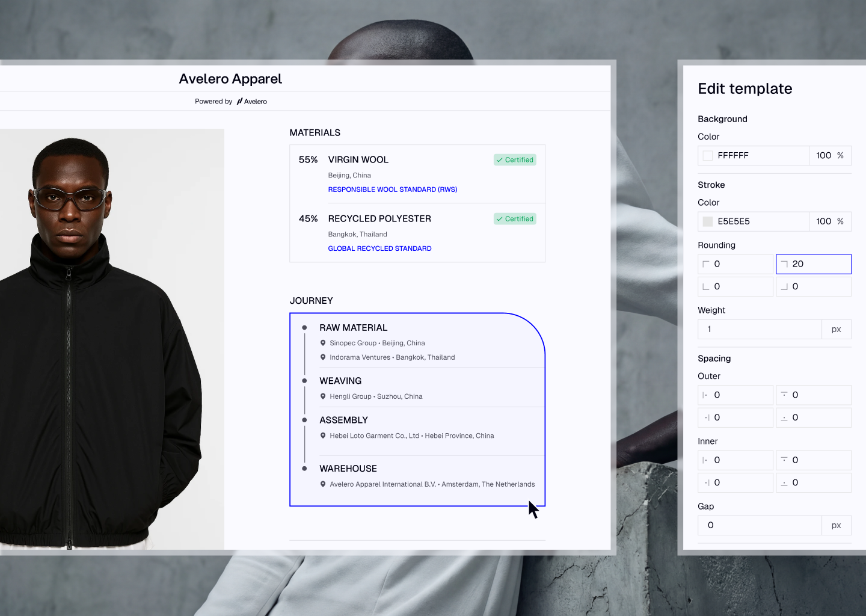Click the top-left corner Rounding icon
The width and height of the screenshot is (866, 616).
click(706, 264)
